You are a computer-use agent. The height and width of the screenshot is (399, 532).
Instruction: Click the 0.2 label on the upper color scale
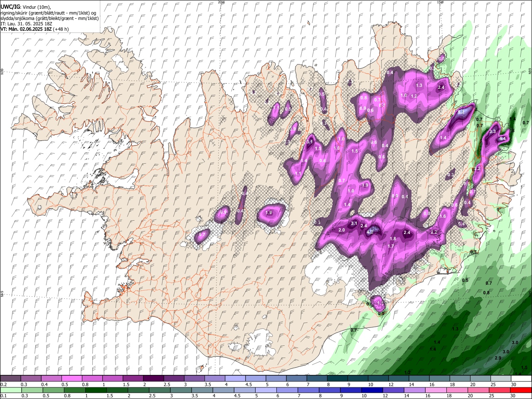[3, 385]
